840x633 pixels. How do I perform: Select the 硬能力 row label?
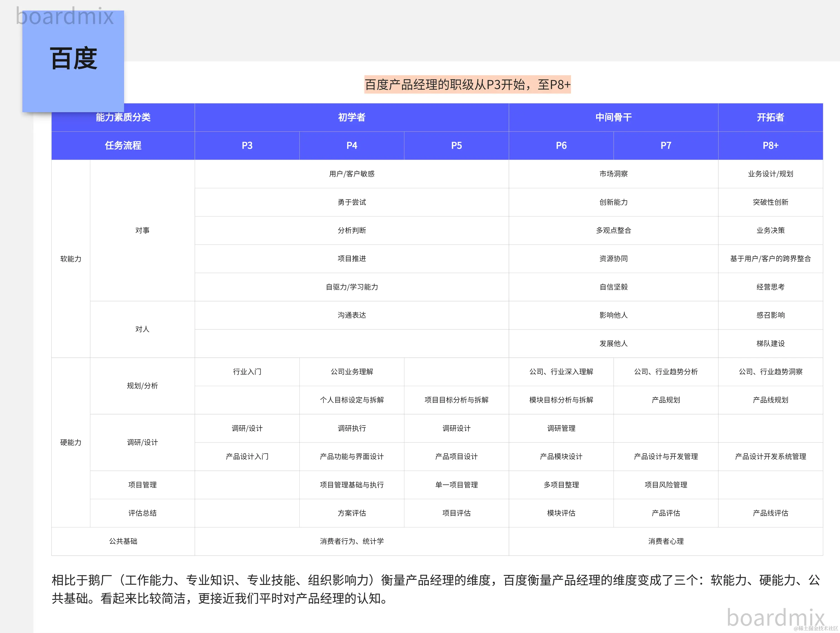tap(71, 442)
